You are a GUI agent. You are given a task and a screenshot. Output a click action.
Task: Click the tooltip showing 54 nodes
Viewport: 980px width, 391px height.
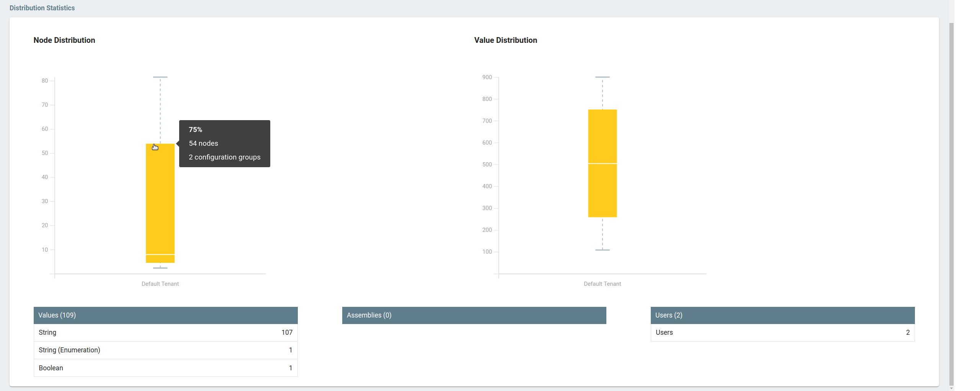click(x=224, y=143)
